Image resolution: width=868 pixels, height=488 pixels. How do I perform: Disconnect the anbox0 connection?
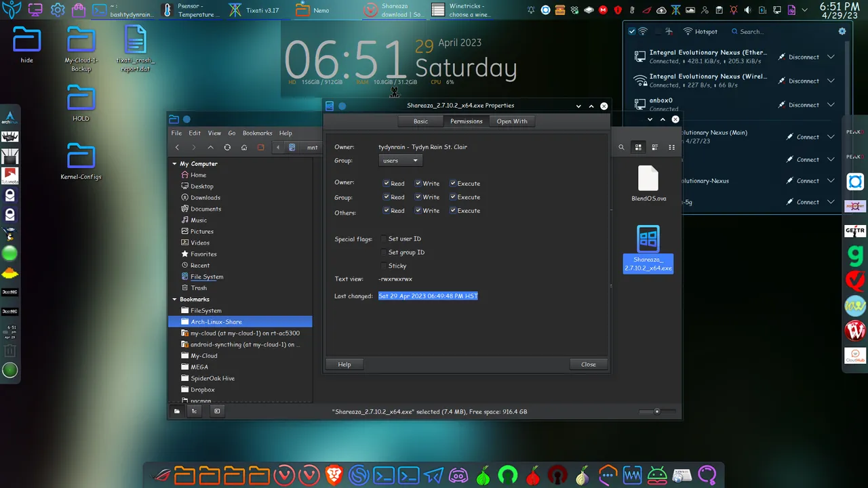(799, 105)
